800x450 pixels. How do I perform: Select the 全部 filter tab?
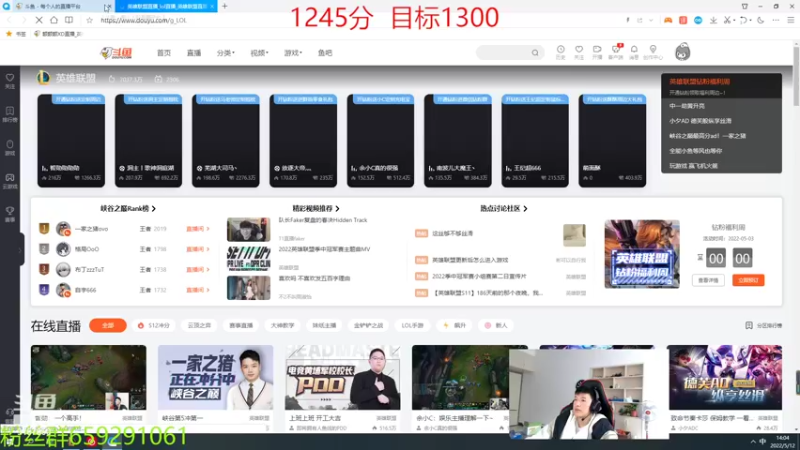[108, 325]
